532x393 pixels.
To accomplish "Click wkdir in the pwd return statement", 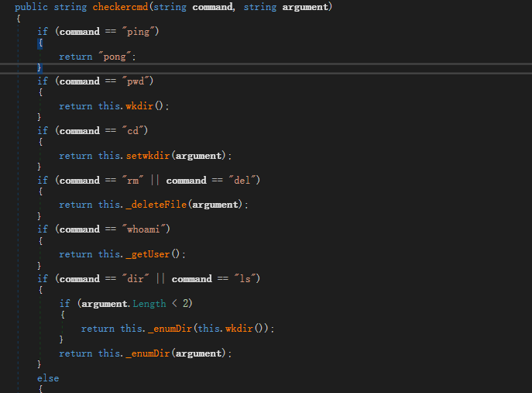I will pyautogui.click(x=139, y=106).
